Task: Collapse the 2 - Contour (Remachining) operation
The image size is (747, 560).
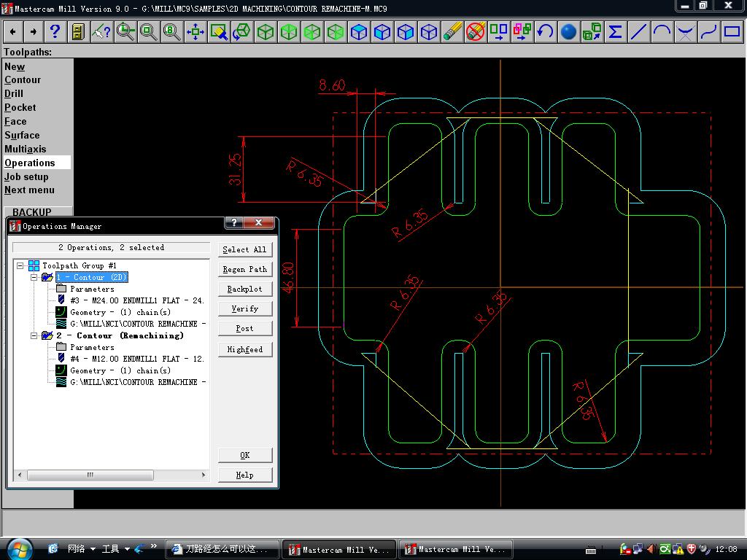Action: point(34,336)
